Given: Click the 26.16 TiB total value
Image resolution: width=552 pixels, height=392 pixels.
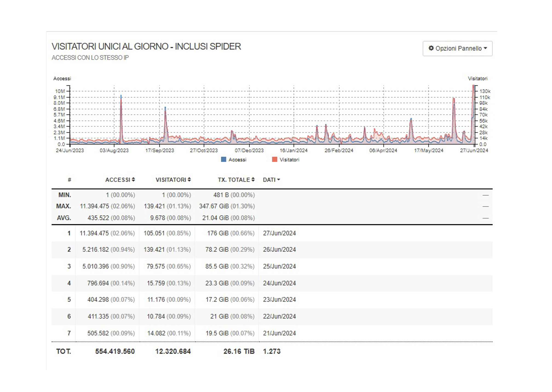Looking at the screenshot, I should (x=239, y=351).
